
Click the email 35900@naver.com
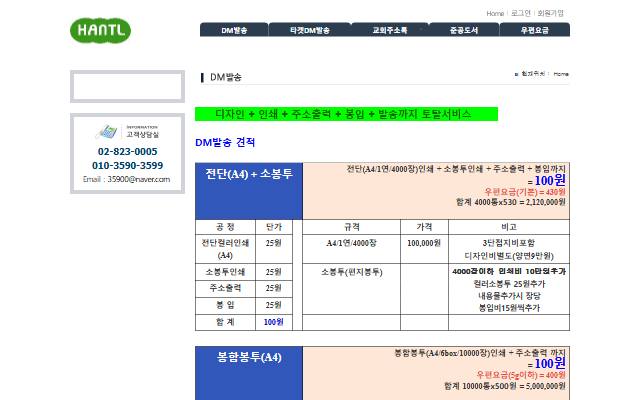(x=139, y=179)
